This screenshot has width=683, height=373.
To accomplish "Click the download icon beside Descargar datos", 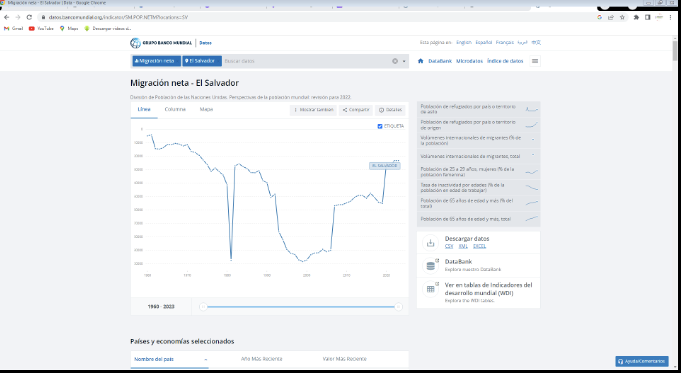I will (430, 243).
